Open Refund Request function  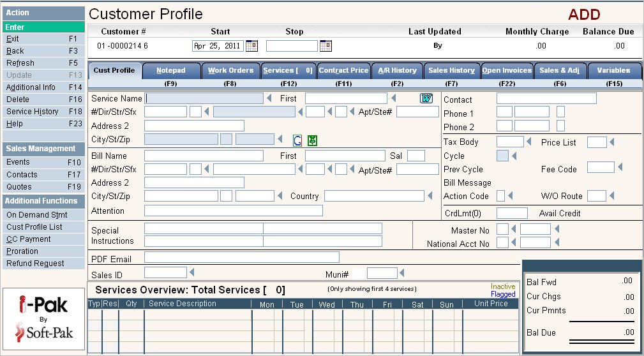click(43, 263)
